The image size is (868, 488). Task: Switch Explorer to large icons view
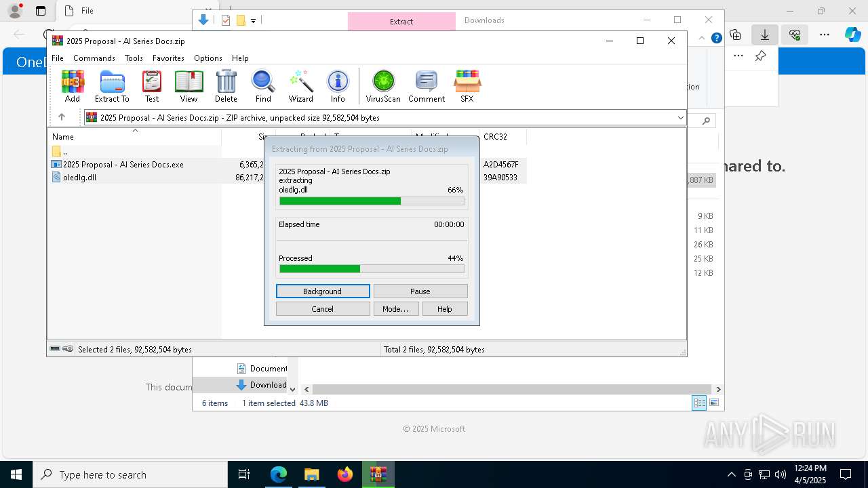pos(714,403)
